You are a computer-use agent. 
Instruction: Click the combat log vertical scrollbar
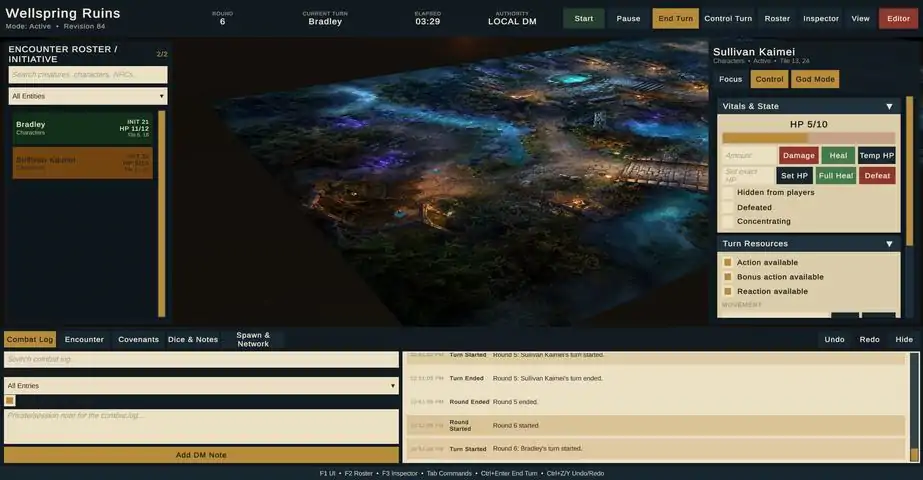pos(914,407)
